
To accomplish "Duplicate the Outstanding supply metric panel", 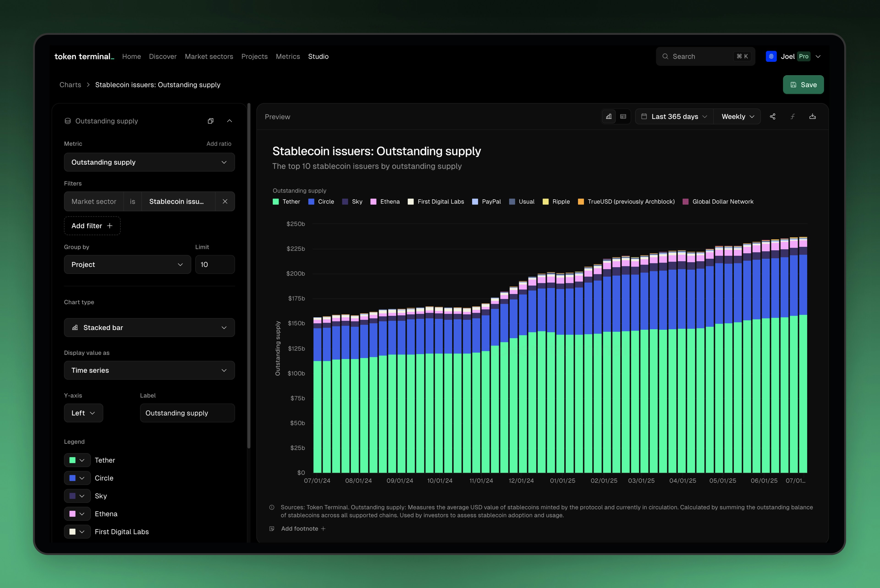I will 211,121.
